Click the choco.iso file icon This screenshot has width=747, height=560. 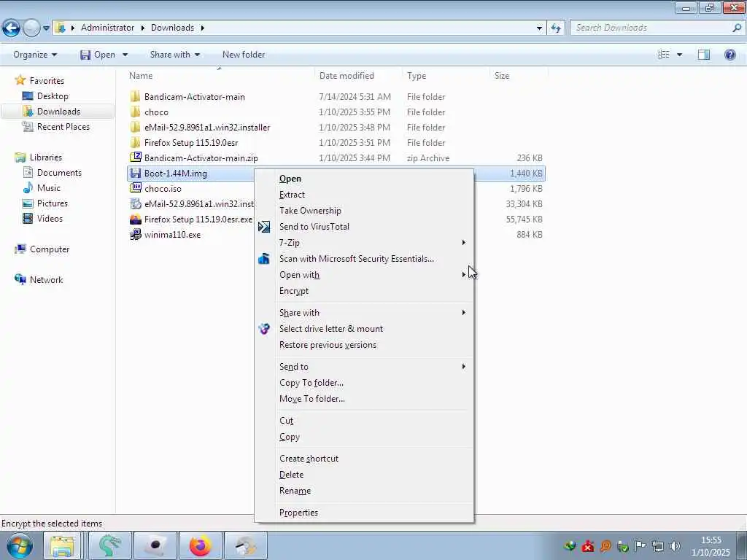pyautogui.click(x=136, y=188)
